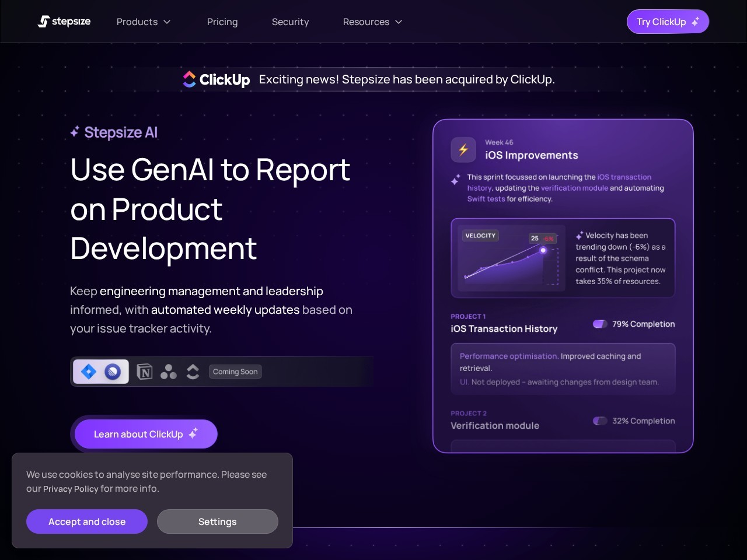
Task: Click the 'PROJECT 1' label
Action: [468, 317]
